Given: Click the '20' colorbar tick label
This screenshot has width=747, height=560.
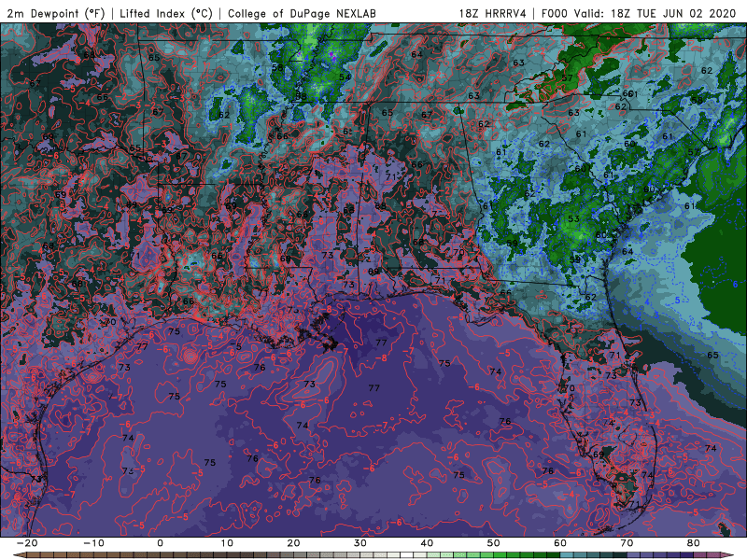Looking at the screenshot, I should click(293, 543).
